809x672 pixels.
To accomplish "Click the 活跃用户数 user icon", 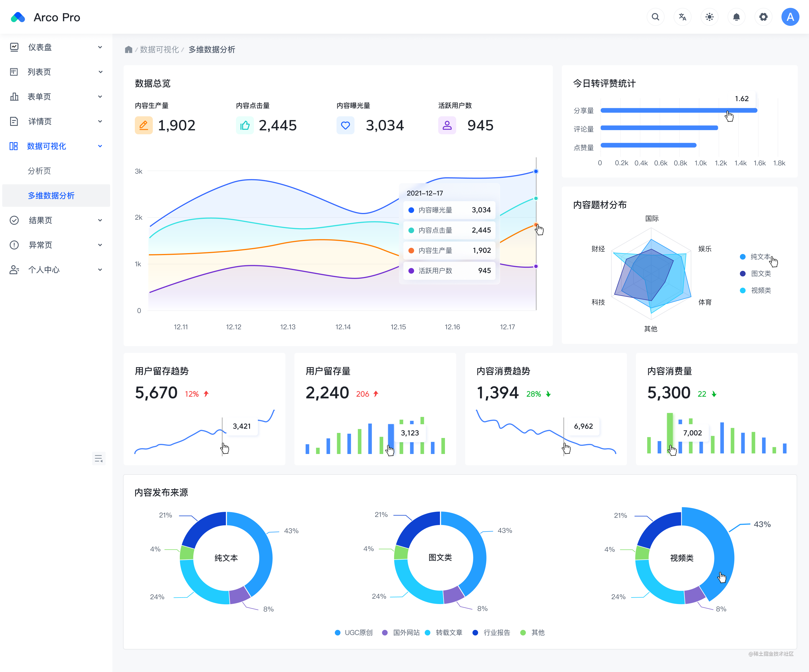I will [447, 125].
